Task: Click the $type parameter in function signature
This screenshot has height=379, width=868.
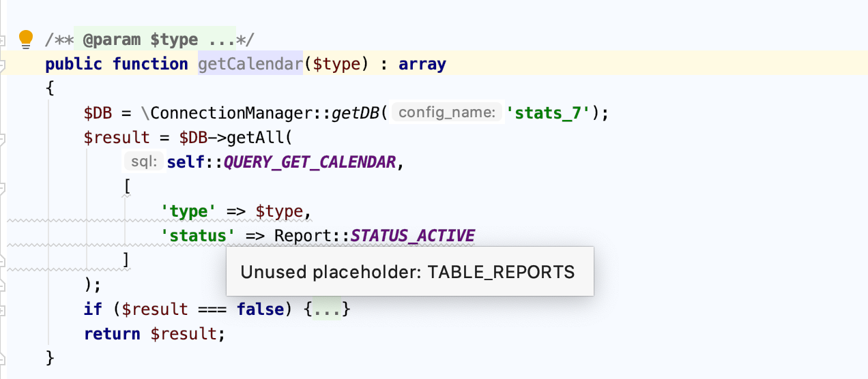Action: click(336, 64)
